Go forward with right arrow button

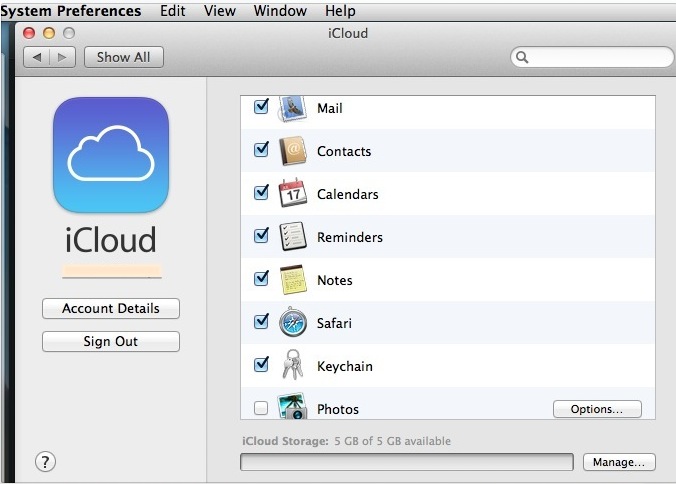63,57
